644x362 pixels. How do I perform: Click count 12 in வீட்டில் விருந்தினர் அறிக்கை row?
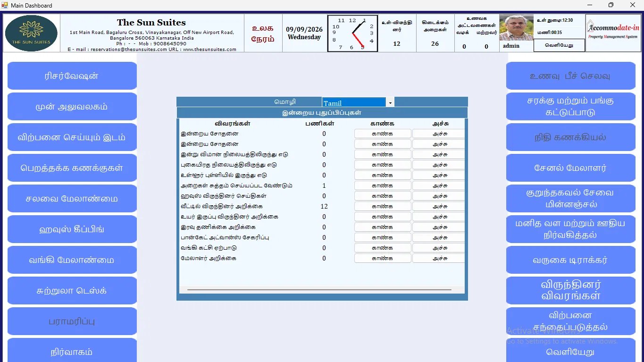(324, 206)
